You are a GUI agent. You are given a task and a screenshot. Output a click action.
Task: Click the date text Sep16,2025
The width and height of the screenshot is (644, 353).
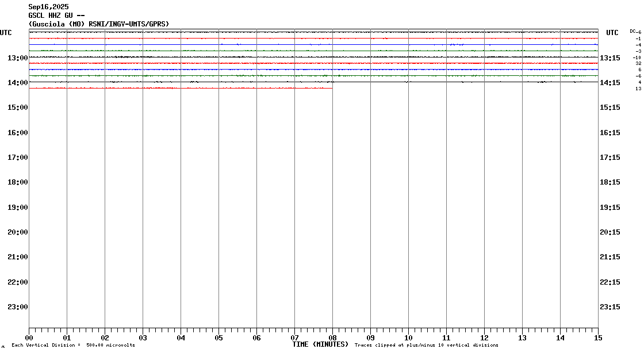click(x=48, y=7)
